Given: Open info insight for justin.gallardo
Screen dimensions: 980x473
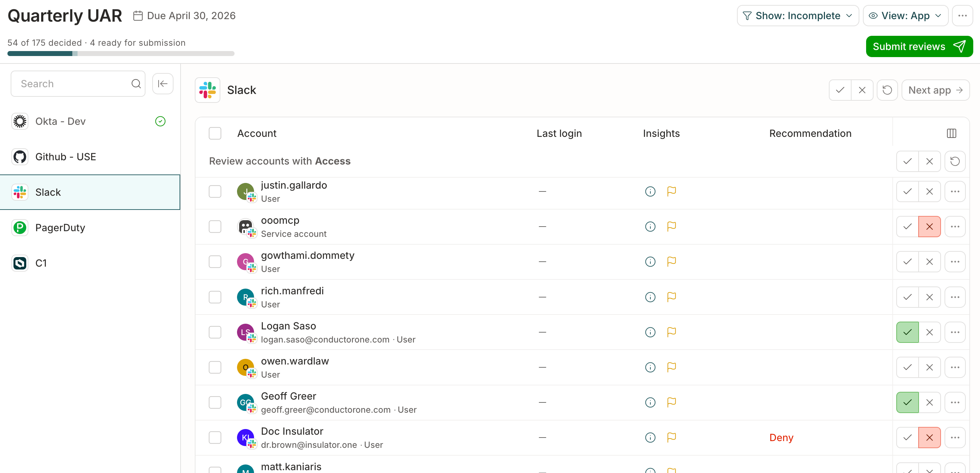Looking at the screenshot, I should [x=650, y=191].
